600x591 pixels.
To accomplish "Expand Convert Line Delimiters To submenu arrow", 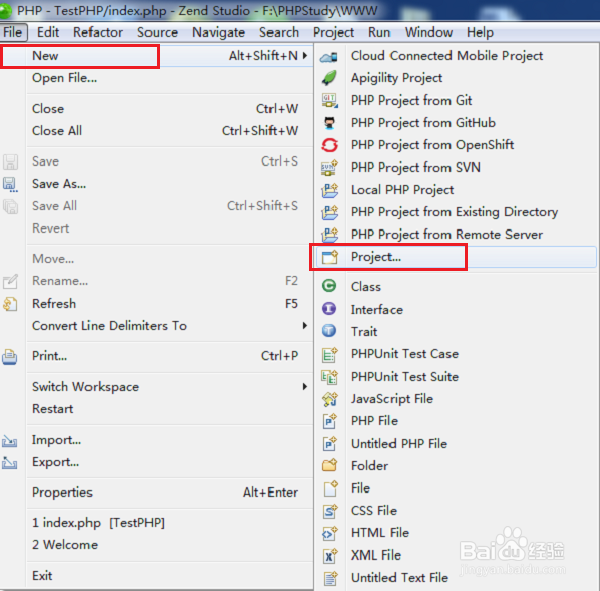I will coord(305,326).
